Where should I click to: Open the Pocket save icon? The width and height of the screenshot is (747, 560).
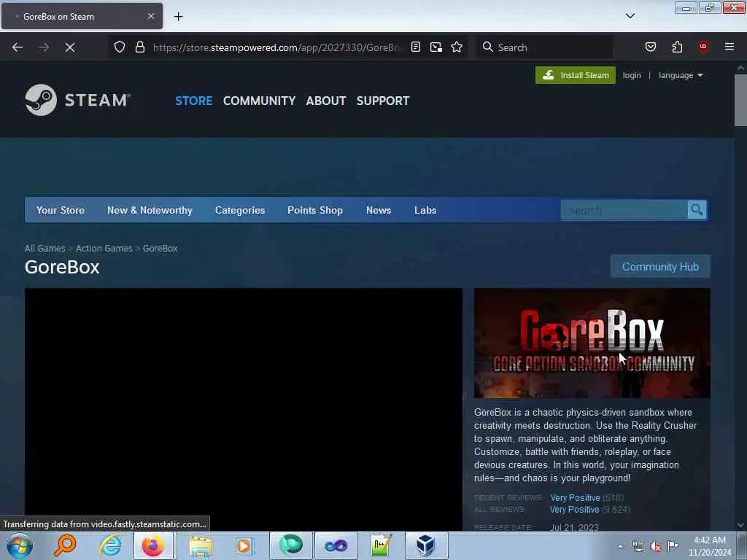point(650,47)
